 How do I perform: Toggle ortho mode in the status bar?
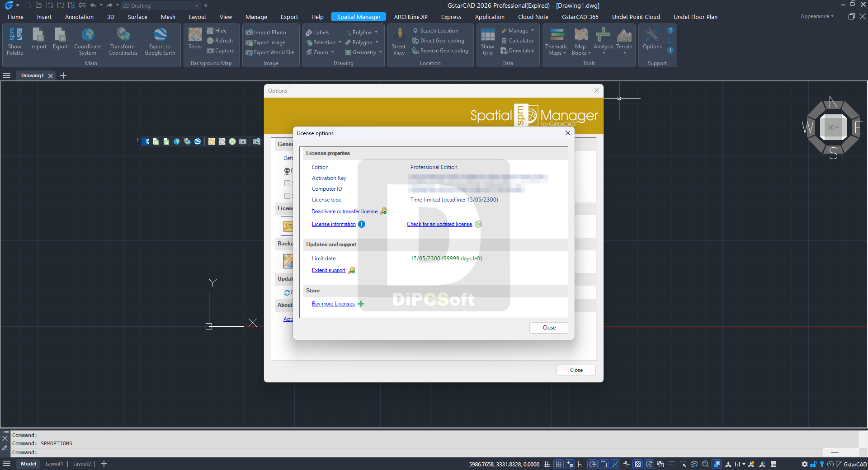581,464
